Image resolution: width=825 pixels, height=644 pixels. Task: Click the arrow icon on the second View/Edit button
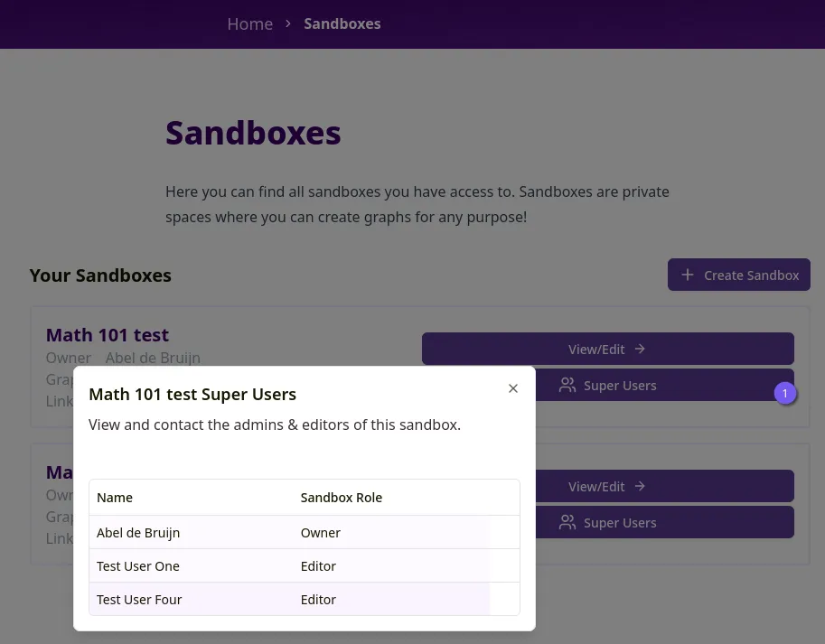[x=640, y=486]
